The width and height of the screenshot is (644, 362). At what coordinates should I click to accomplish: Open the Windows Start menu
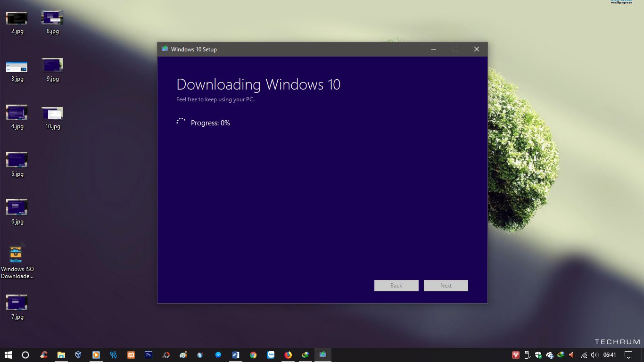(x=8, y=355)
